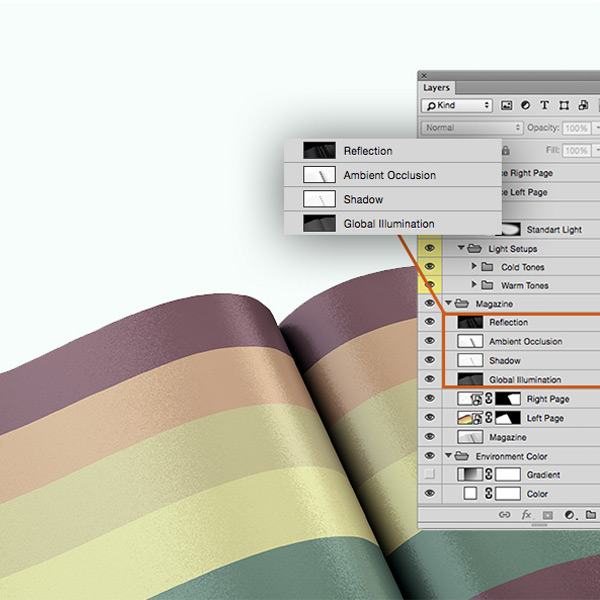Click mask link icon on Left Page layer
This screenshot has height=600, width=600.
(x=489, y=418)
